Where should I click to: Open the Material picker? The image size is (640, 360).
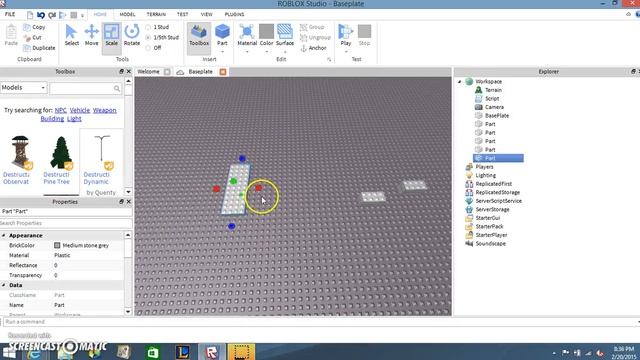pos(247,35)
